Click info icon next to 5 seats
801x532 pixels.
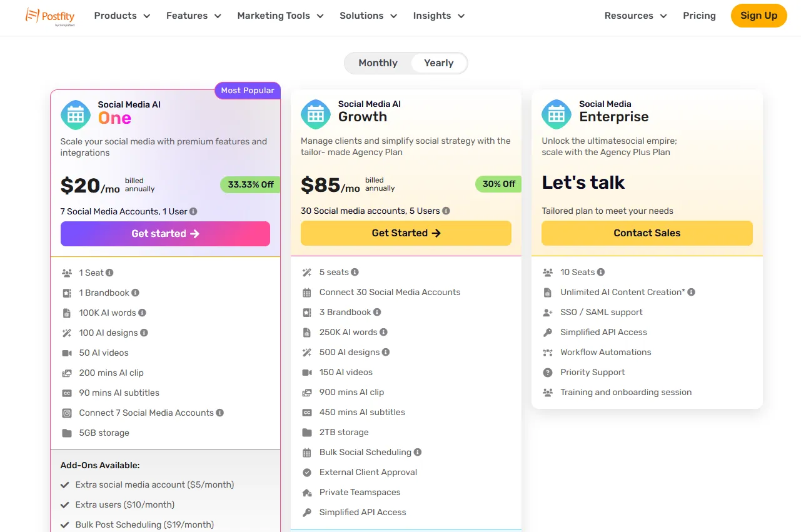pos(355,272)
